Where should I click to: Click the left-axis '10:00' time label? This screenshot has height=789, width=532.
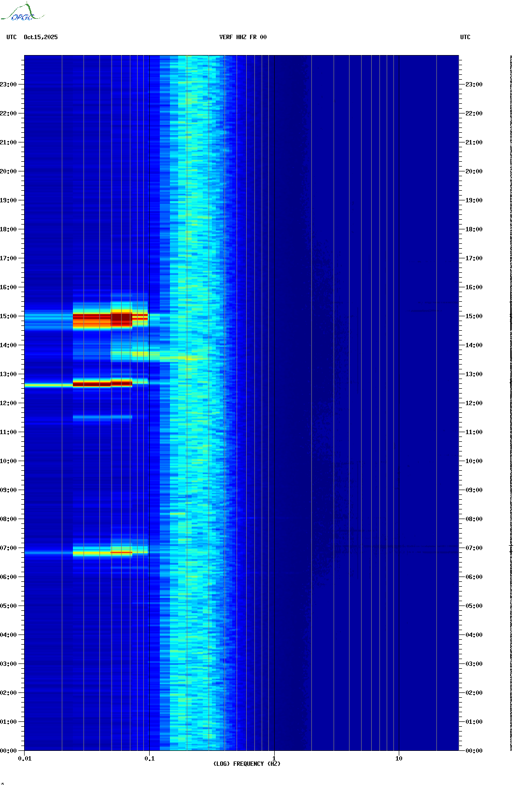coord(8,461)
